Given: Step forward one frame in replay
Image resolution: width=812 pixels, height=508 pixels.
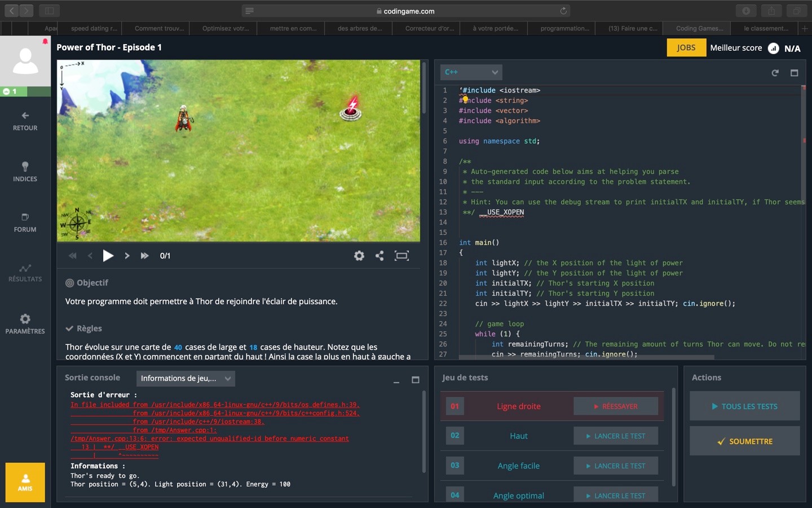Looking at the screenshot, I should [127, 256].
